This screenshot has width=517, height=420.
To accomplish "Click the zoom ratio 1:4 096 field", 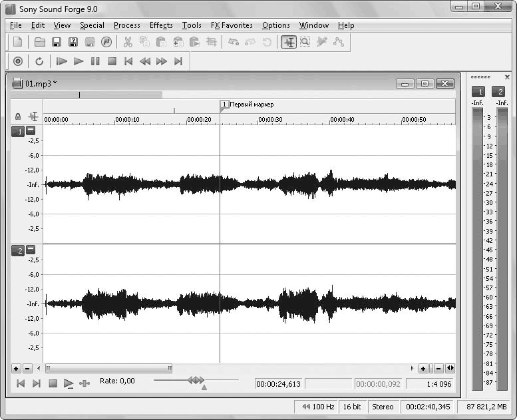I will tap(430, 384).
